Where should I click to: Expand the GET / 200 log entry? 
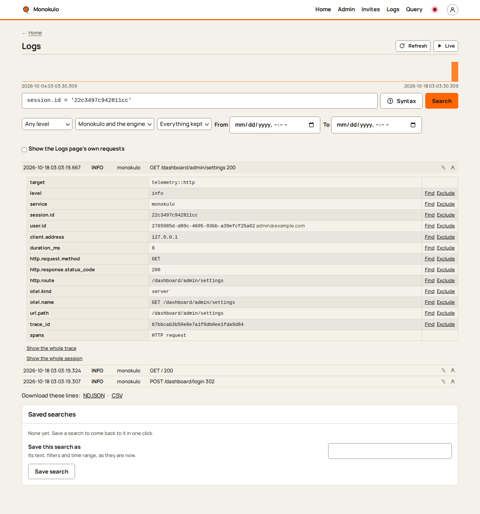tap(239, 371)
